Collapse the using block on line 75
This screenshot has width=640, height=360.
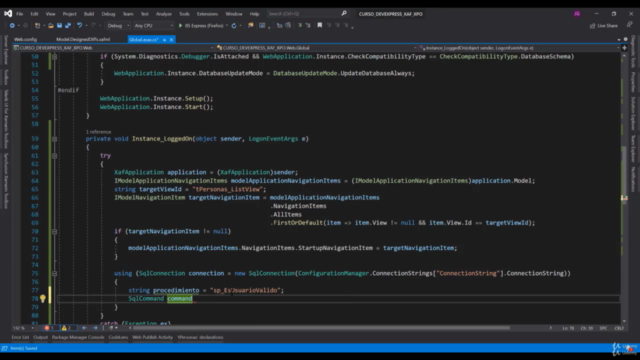(54, 273)
